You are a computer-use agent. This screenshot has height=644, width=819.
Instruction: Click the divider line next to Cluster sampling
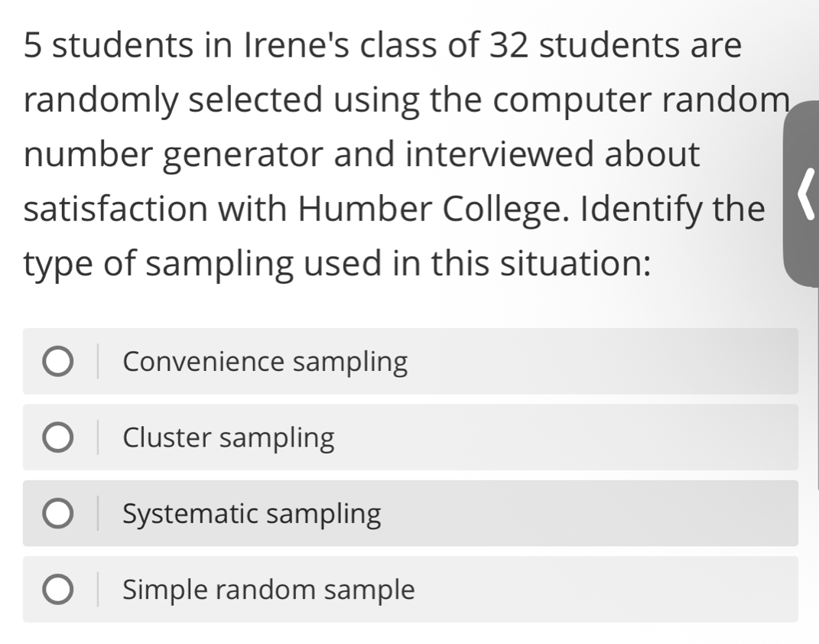[98, 437]
